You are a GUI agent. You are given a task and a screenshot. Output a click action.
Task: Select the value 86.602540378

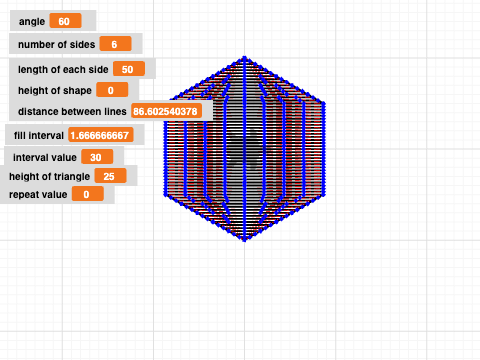tap(166, 111)
